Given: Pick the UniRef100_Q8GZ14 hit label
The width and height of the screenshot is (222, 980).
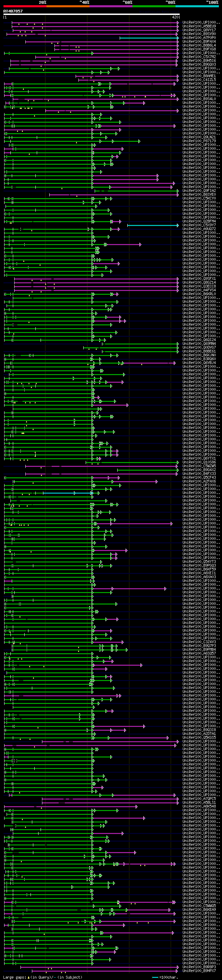Looking at the screenshot, I should pos(199,283).
